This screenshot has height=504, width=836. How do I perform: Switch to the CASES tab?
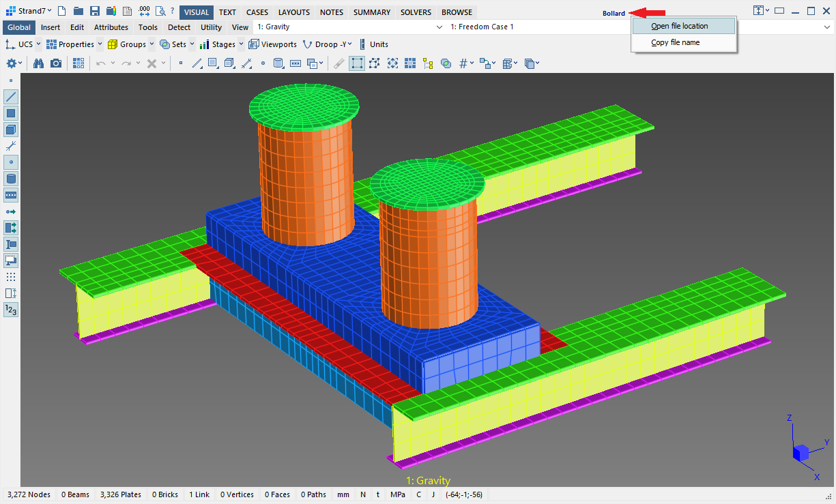pyautogui.click(x=257, y=12)
